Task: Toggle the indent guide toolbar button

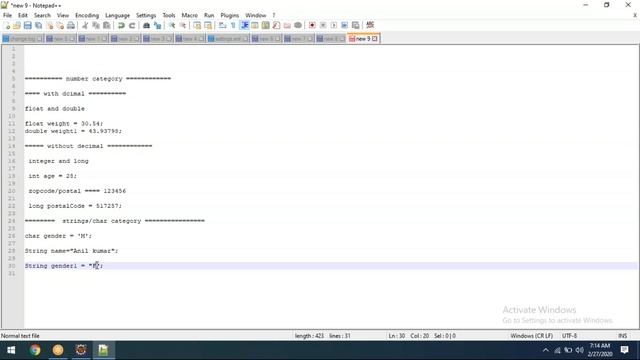Action: coord(244,25)
